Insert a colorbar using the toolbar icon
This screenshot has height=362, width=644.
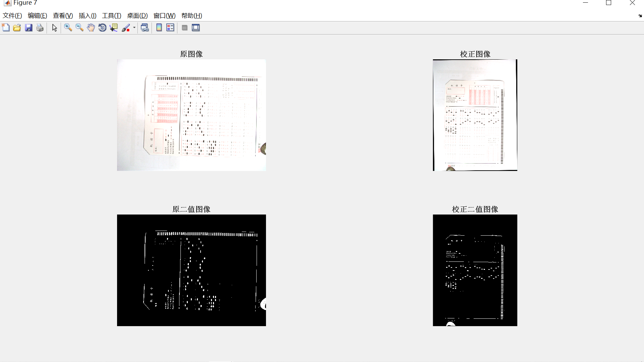[159, 28]
